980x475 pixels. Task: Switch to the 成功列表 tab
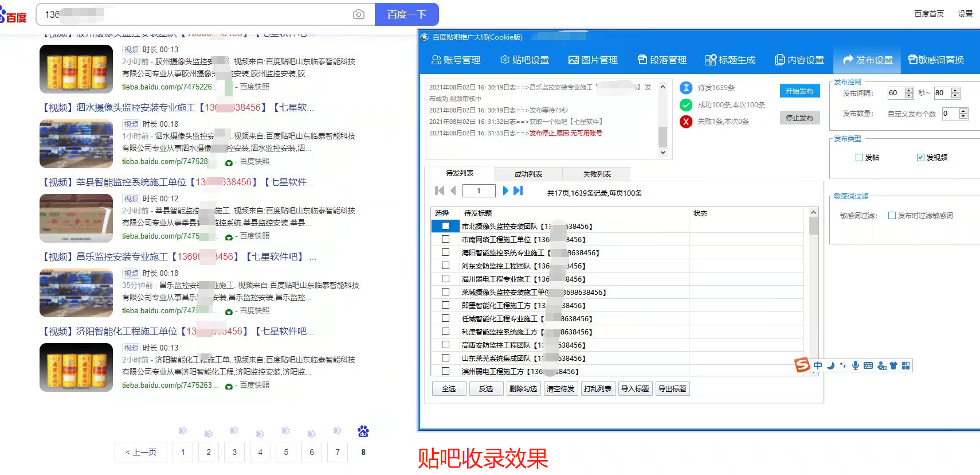point(528,174)
